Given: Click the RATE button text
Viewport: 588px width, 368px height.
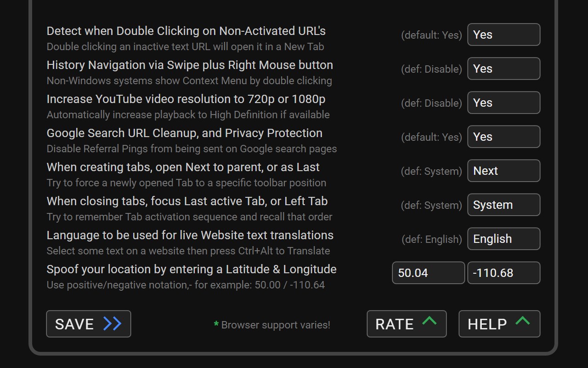Looking at the screenshot, I should coord(395,324).
